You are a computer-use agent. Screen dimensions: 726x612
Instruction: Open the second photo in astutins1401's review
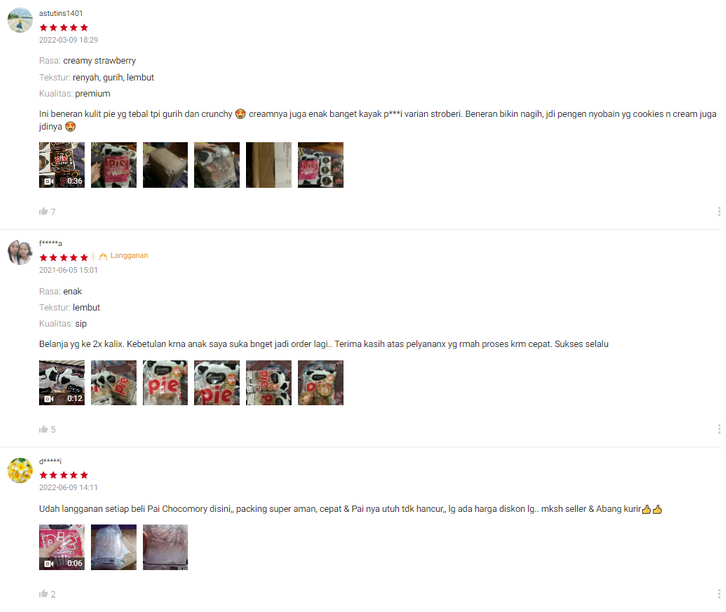point(113,165)
